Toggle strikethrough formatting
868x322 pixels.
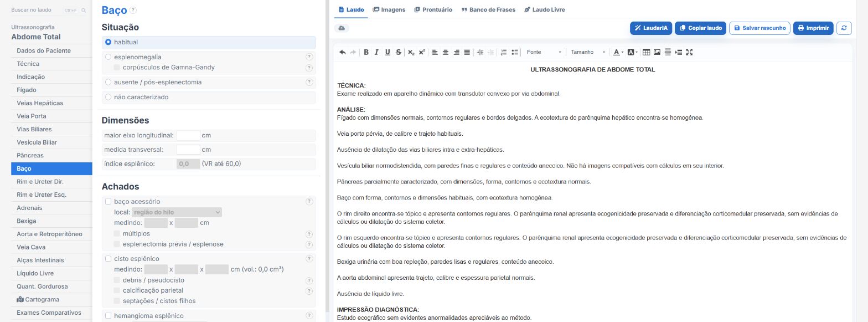point(399,52)
